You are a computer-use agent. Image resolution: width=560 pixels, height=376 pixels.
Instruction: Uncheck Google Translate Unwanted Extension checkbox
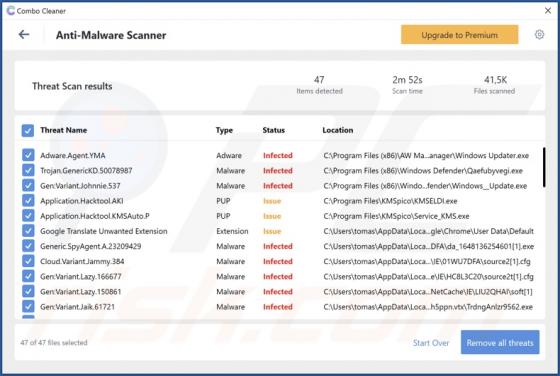coord(28,231)
